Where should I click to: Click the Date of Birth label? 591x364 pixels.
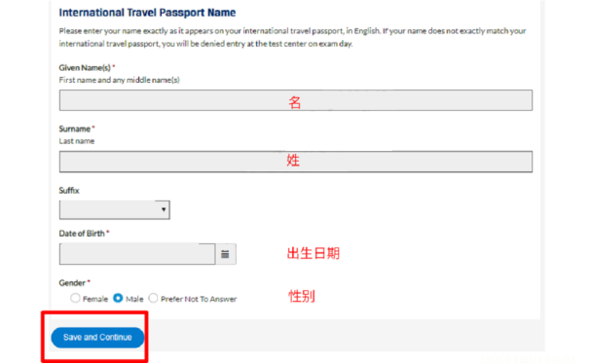click(x=82, y=234)
